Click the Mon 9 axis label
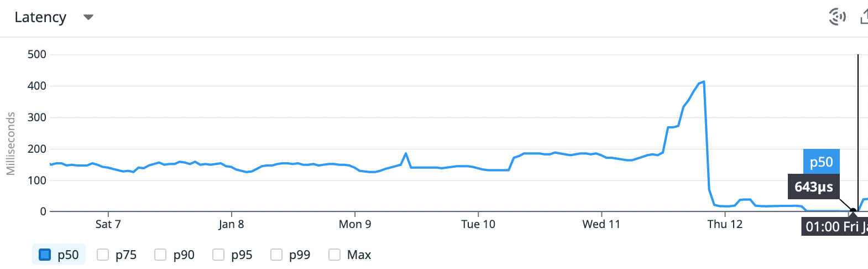868x269 pixels. [x=355, y=224]
